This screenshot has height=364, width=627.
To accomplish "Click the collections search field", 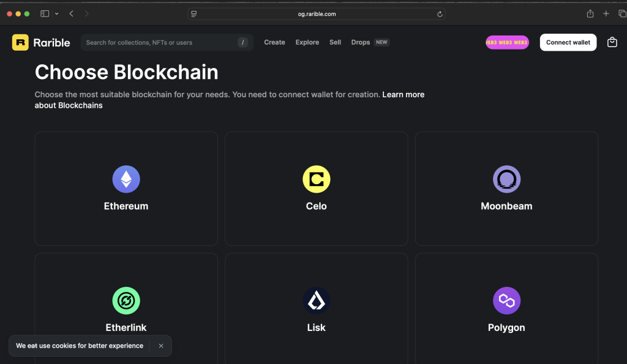I will (x=159, y=42).
